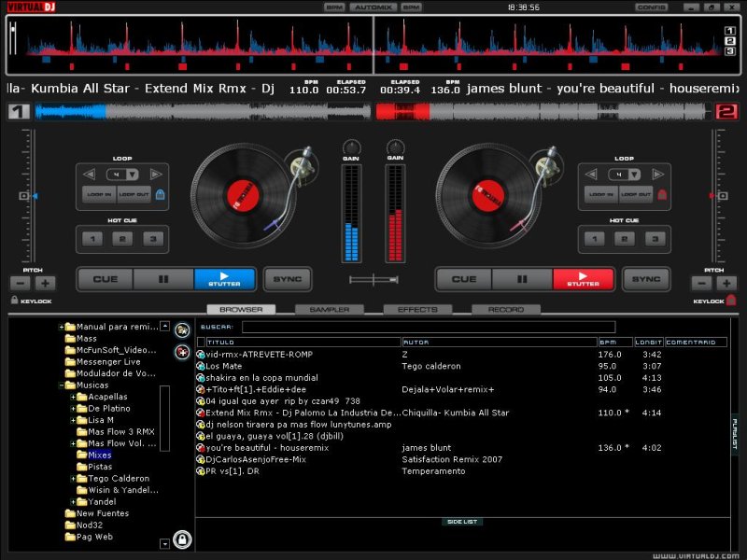Viewport: 747px width, 560px height.
Task: Sync deck 2 tempo with SYNC button
Action: (646, 279)
